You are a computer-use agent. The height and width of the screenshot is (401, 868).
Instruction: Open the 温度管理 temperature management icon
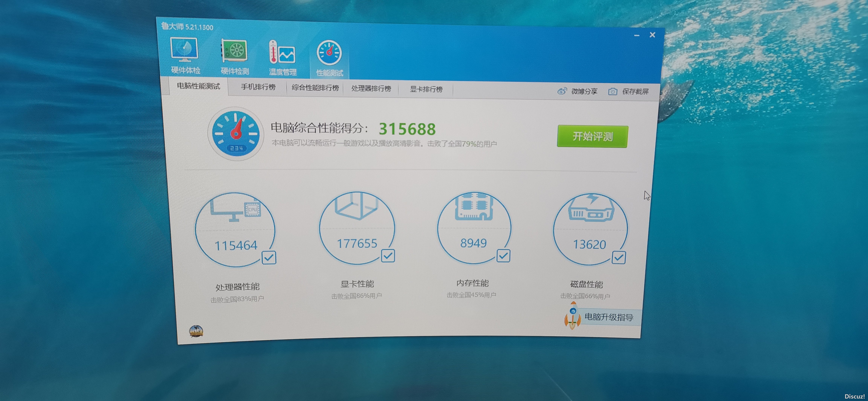tap(282, 58)
